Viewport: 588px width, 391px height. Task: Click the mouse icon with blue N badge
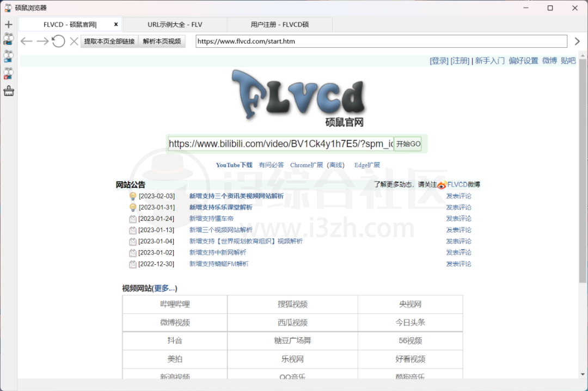coord(8,56)
